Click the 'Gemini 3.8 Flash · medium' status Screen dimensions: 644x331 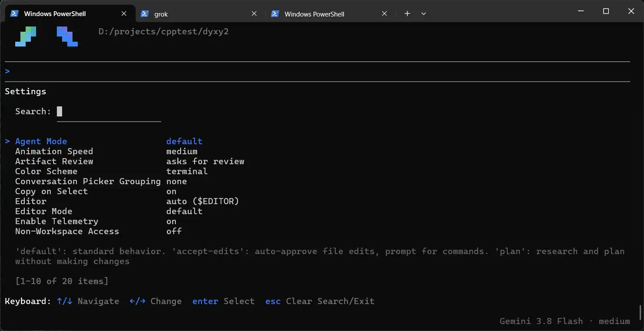tap(565, 321)
